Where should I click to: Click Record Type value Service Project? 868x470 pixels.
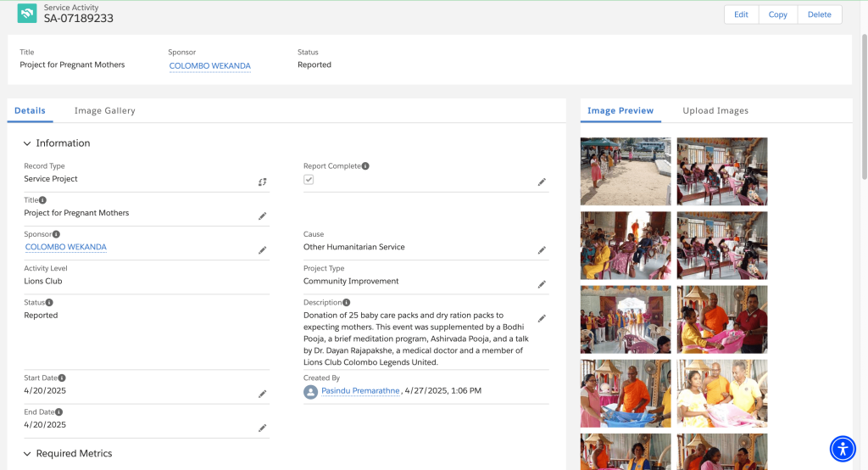point(50,179)
